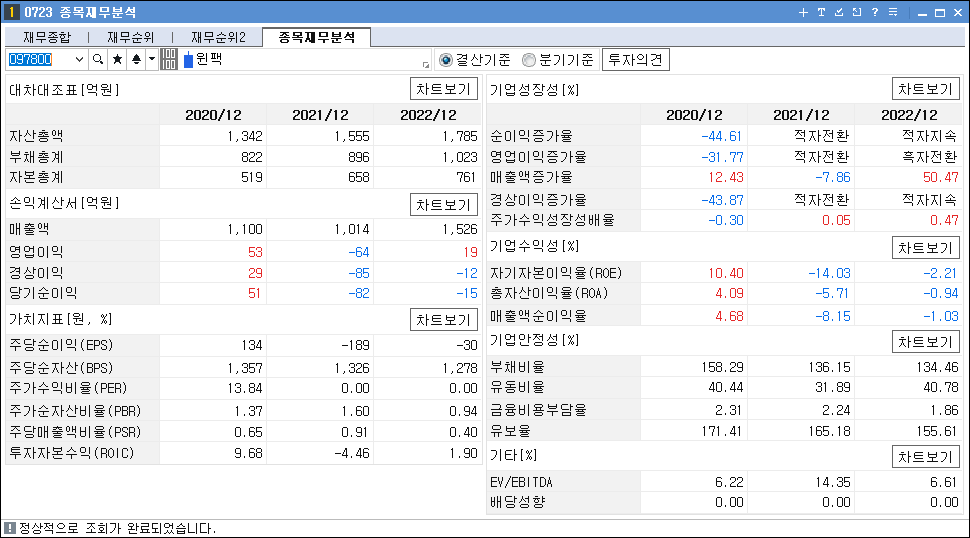This screenshot has height=538, width=970.
Task: Click the stock code input 097800
Action: coord(40,59)
